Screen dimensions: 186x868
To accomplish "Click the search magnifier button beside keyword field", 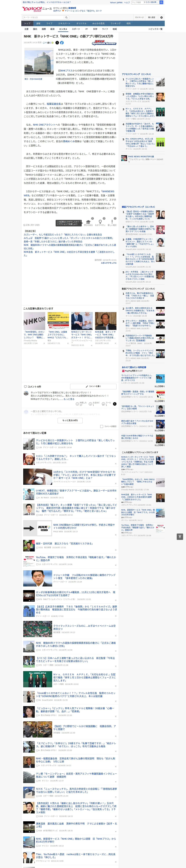I will (x=66, y=17).
